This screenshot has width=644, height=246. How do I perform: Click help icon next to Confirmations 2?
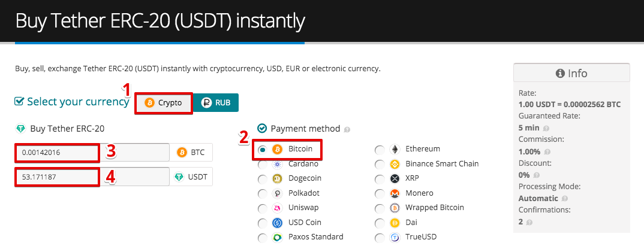[529, 223]
